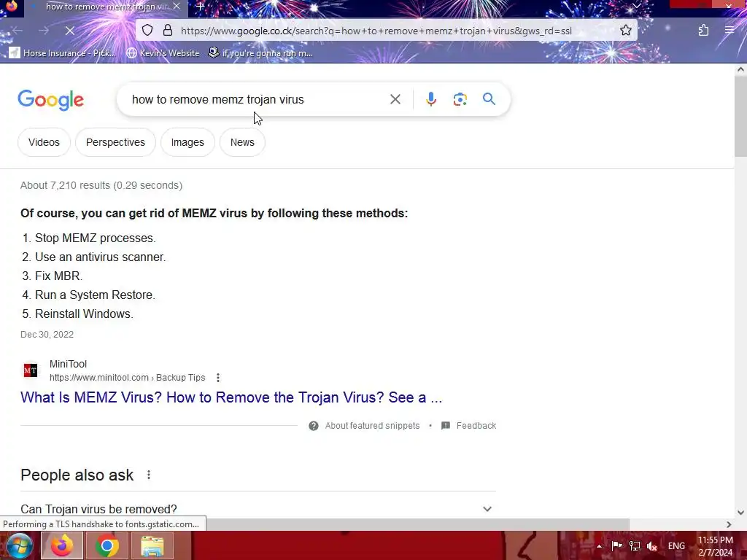Click the forward navigation arrow
The height and width of the screenshot is (560, 747).
pos(44,31)
